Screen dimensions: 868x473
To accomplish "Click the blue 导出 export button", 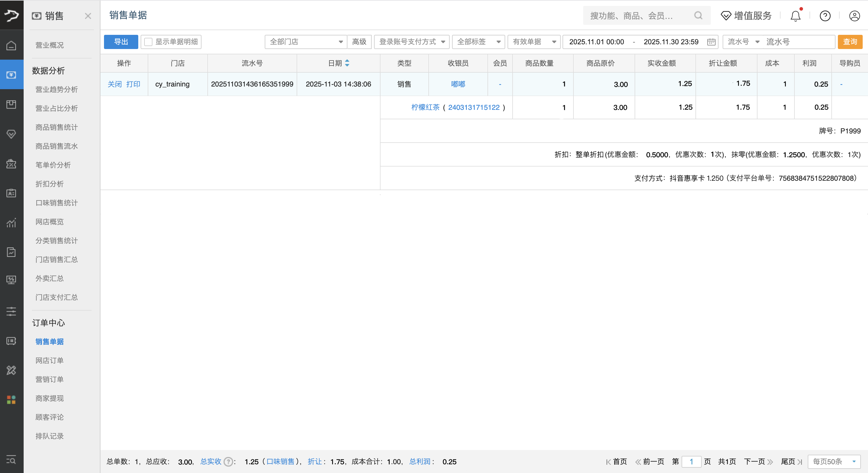I will point(121,42).
